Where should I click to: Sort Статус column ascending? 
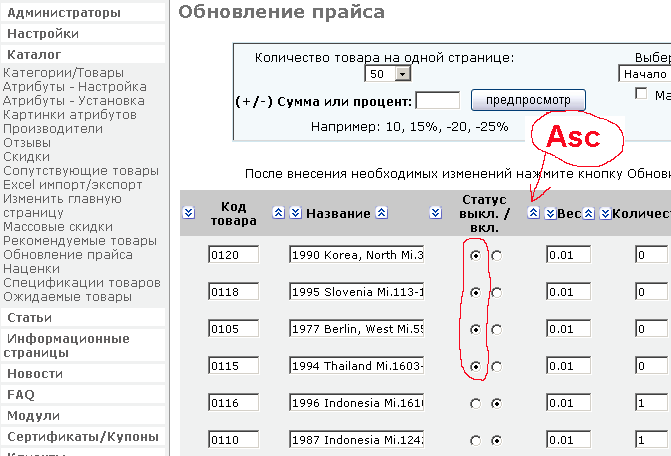point(533,213)
